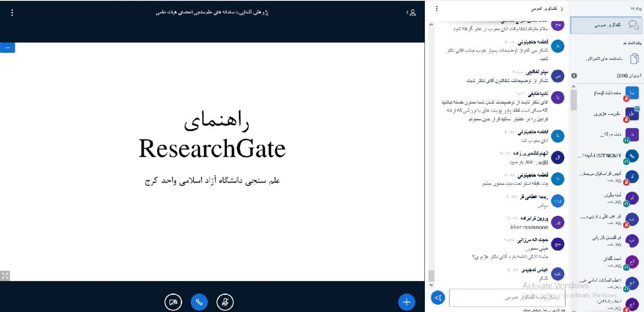Open the options menu with three vertical dots in the top bar
The image size is (644, 312).
[x=12, y=13]
